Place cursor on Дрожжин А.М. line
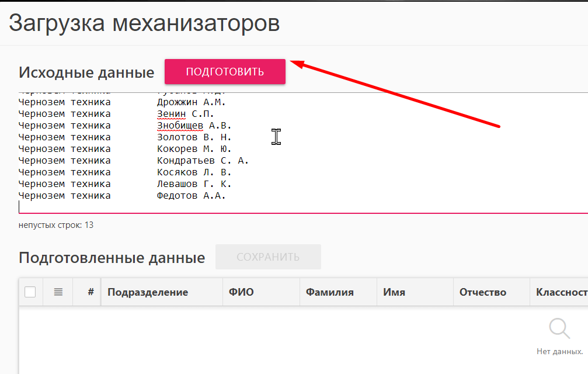 (191, 102)
